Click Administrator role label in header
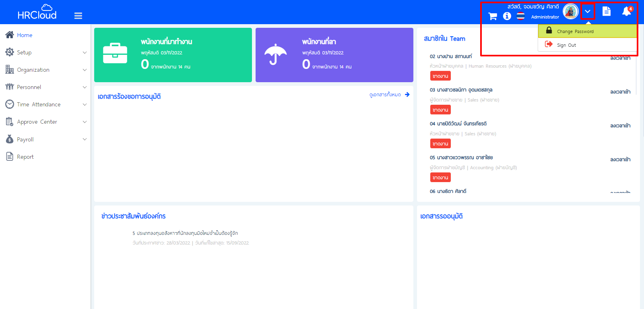The image size is (644, 309). [x=545, y=17]
